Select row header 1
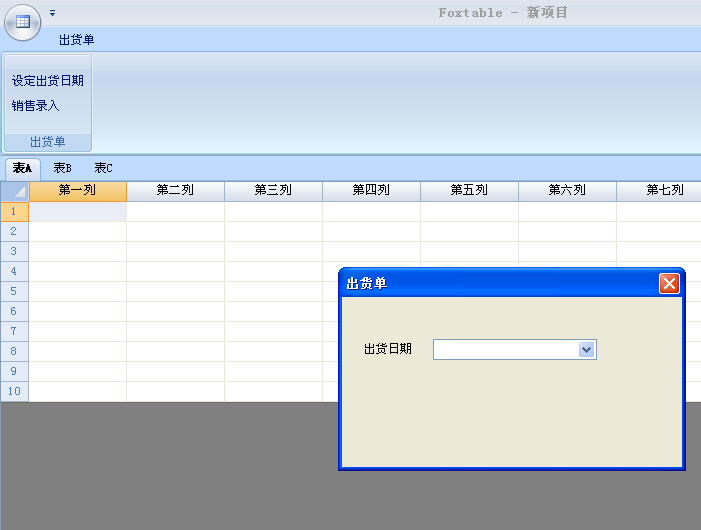This screenshot has height=530, width=701. 14,211
